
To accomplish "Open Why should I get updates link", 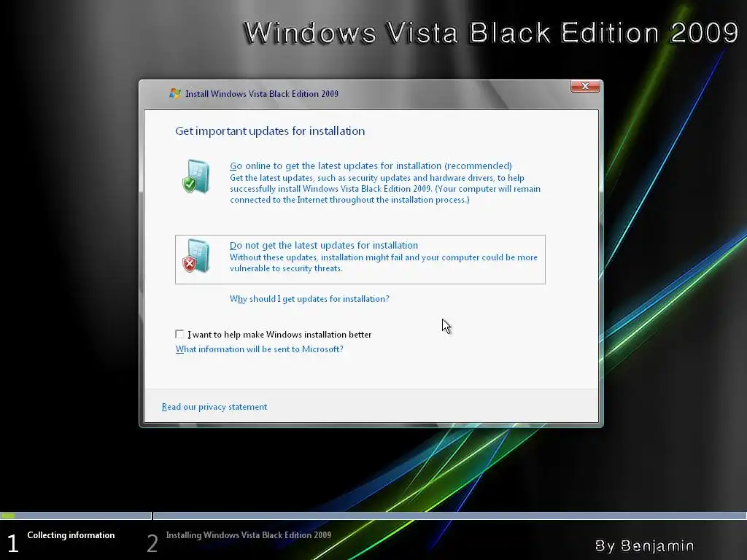I will click(309, 298).
